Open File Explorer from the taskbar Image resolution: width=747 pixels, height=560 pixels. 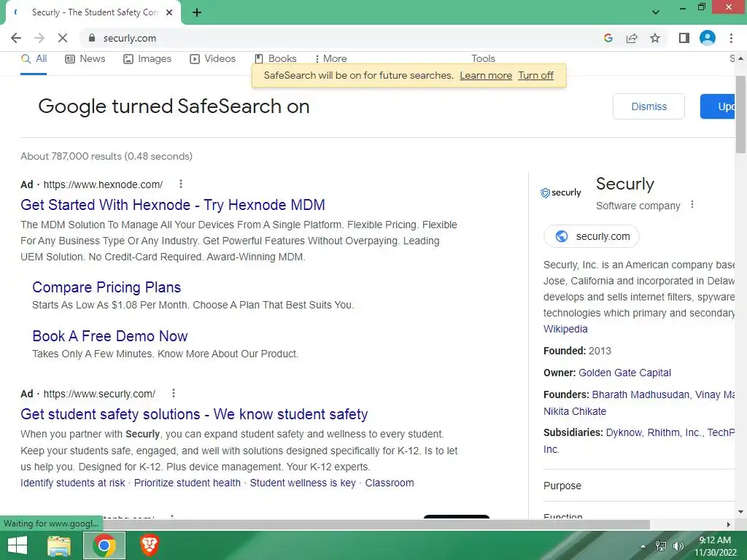coord(59,545)
